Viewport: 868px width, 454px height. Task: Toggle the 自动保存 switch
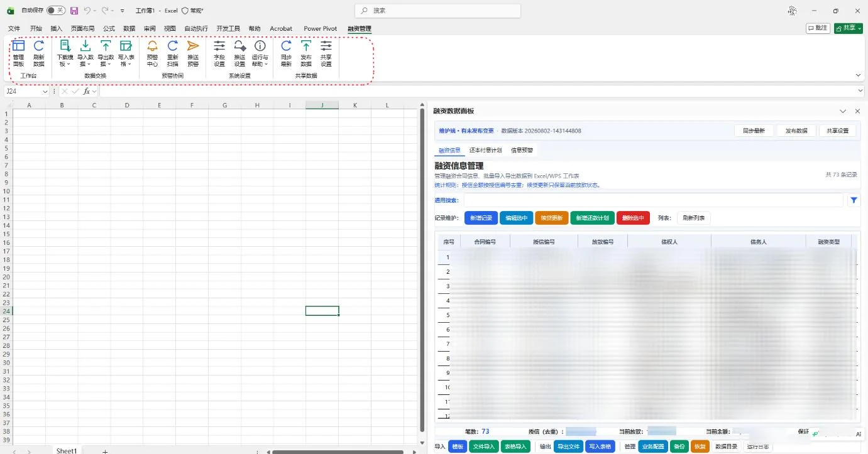coord(56,11)
